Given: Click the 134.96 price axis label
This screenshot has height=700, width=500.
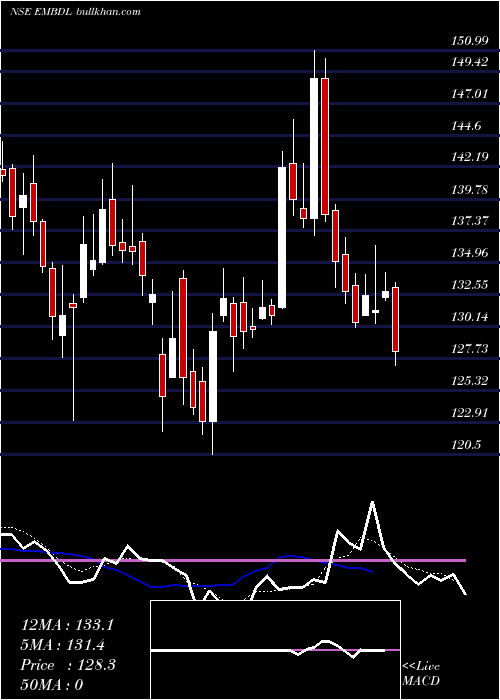Looking at the screenshot, I should point(469,253).
